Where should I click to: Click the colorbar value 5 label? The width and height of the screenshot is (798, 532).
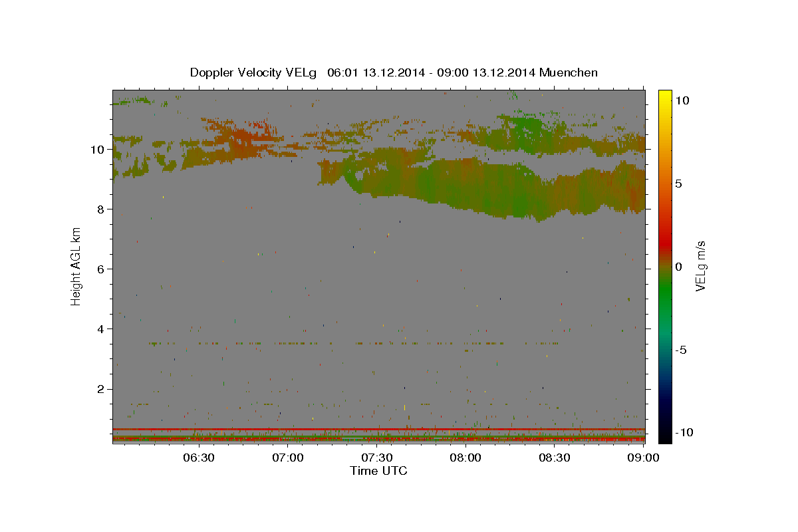[x=679, y=184]
